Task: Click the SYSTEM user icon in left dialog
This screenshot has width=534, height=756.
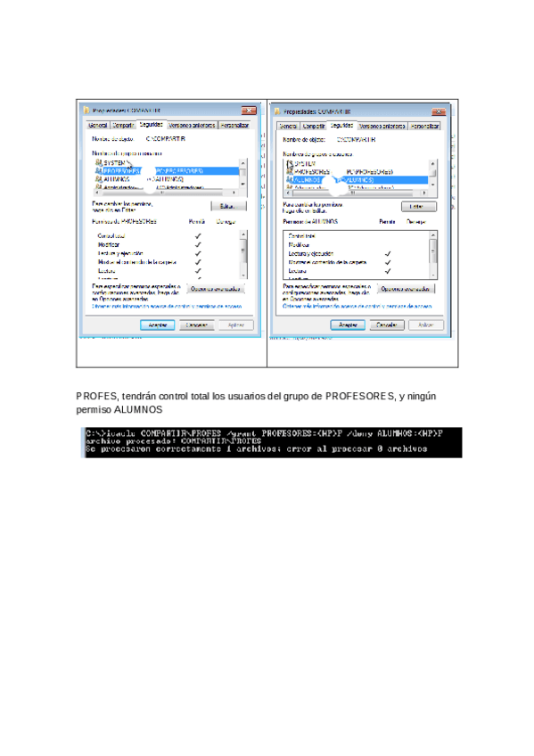Action: point(99,162)
